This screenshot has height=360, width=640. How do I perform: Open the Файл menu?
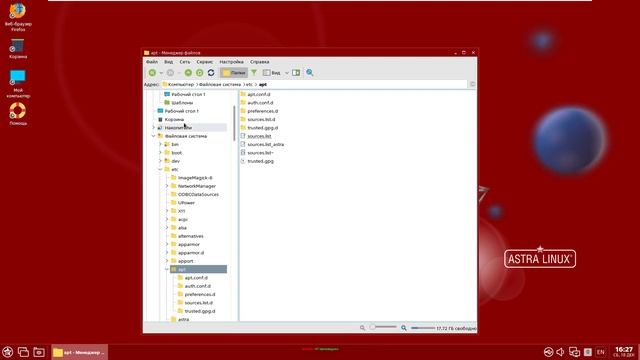[x=152, y=62]
